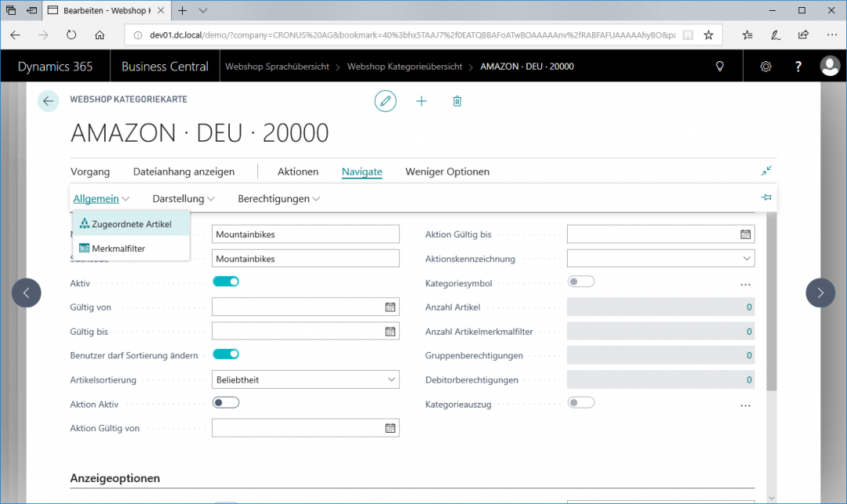Pin the action bar
The width and height of the screenshot is (847, 504).
pos(766,198)
